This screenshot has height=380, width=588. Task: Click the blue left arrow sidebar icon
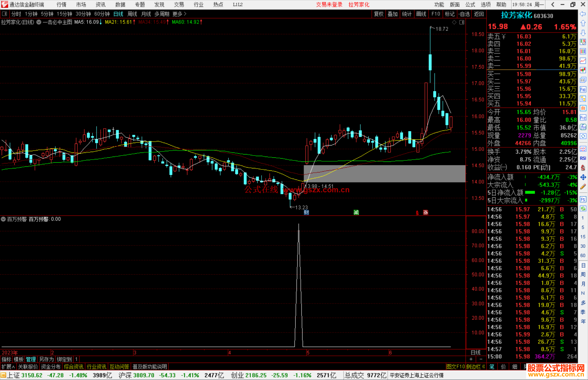coord(583,14)
